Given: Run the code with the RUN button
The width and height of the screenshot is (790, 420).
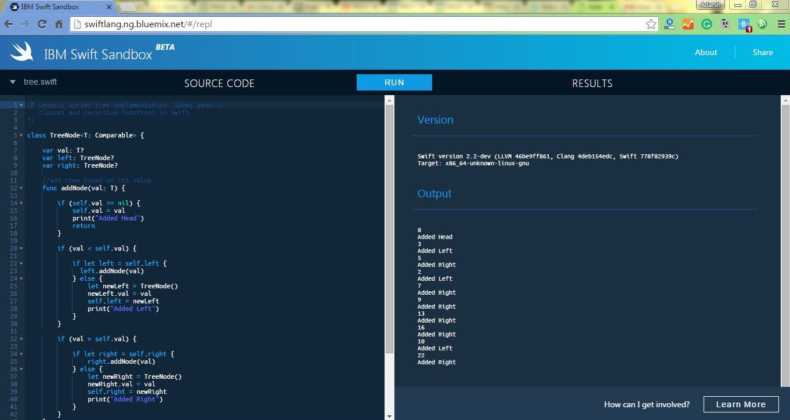Looking at the screenshot, I should (394, 83).
